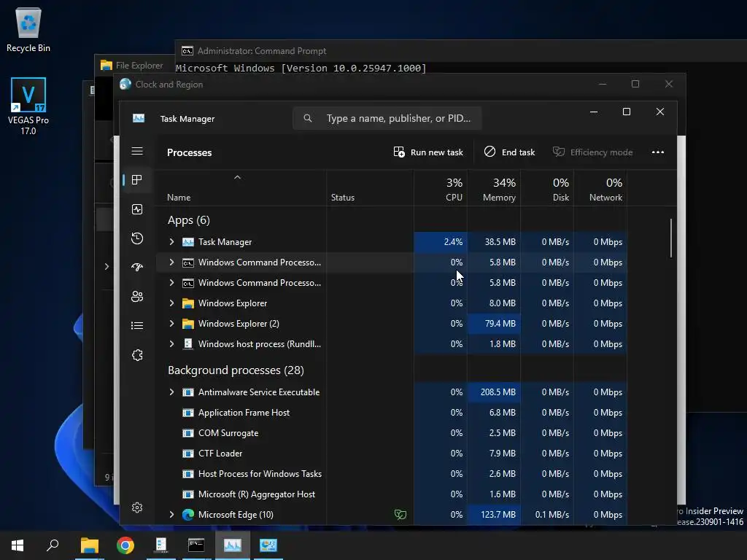747x560 pixels.
Task: Open the Users page icon in sidebar
Action: (x=137, y=297)
